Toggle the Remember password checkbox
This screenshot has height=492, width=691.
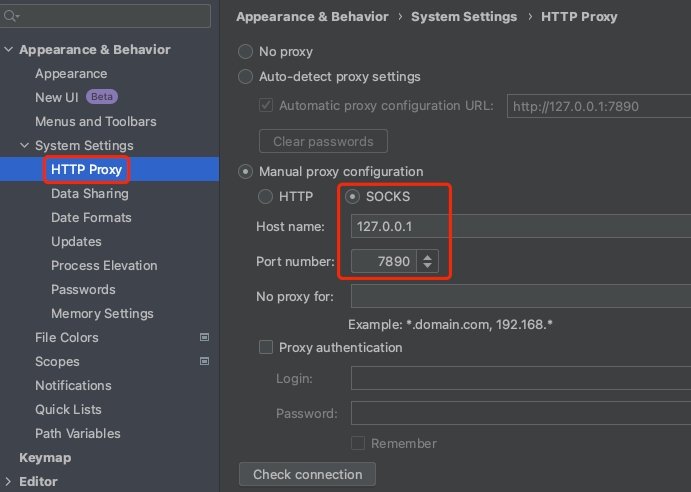(x=358, y=443)
